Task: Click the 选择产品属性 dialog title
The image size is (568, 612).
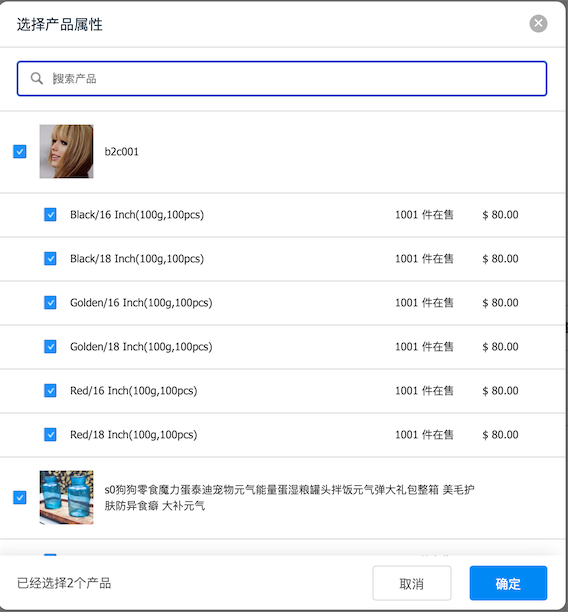Action: [x=60, y=24]
